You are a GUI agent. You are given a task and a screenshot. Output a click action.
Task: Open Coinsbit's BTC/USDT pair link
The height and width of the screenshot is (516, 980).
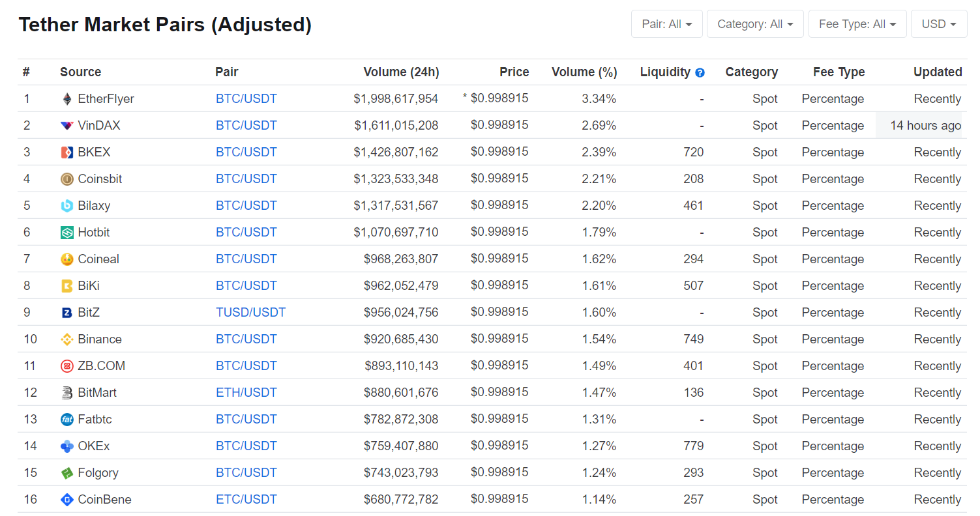point(246,179)
